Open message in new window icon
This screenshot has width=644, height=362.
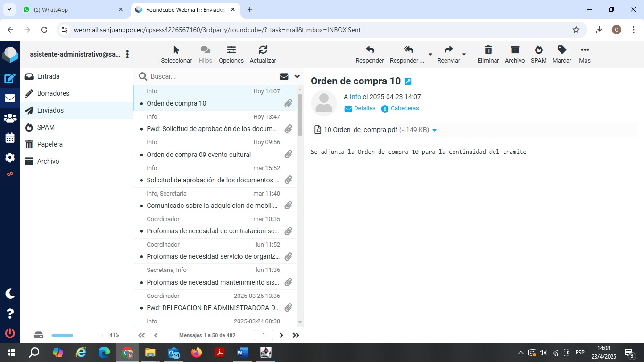click(408, 82)
